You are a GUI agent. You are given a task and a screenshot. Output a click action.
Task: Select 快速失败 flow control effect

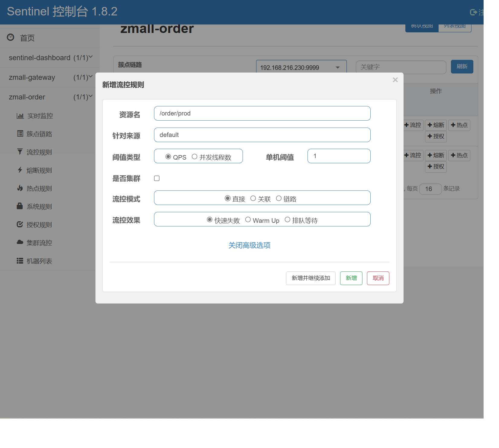point(210,220)
